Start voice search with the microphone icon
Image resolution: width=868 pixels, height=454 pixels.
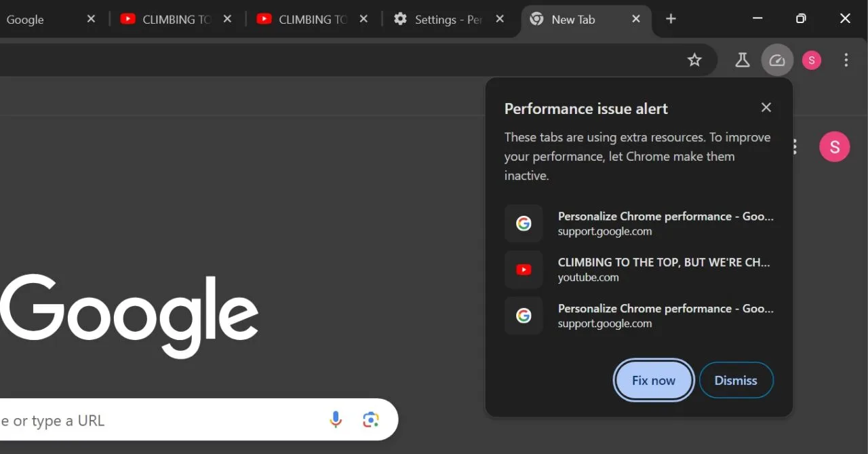coord(336,420)
